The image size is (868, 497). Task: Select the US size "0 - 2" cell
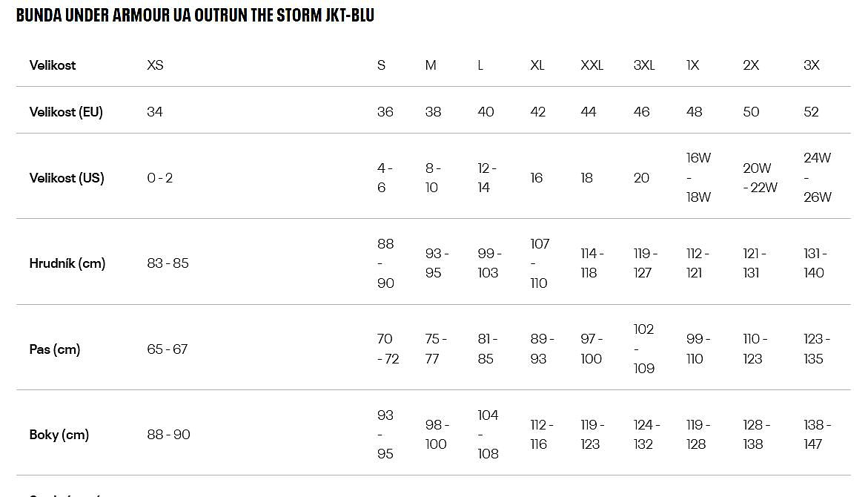160,178
